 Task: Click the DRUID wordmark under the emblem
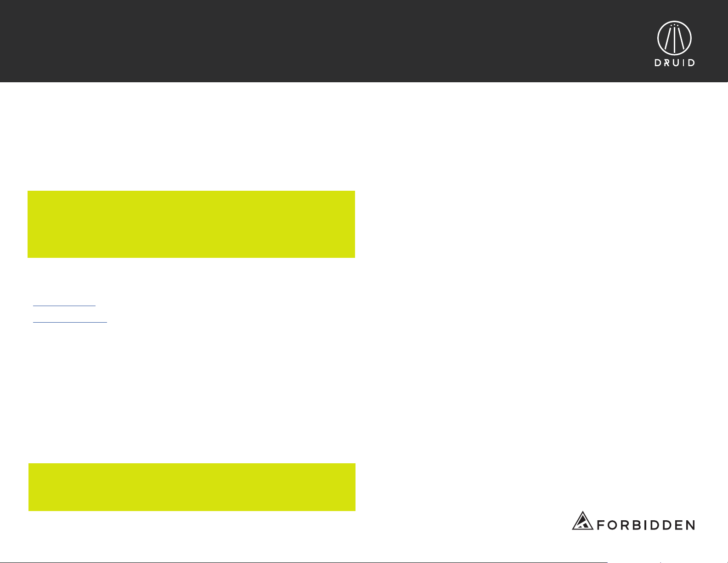674,63
